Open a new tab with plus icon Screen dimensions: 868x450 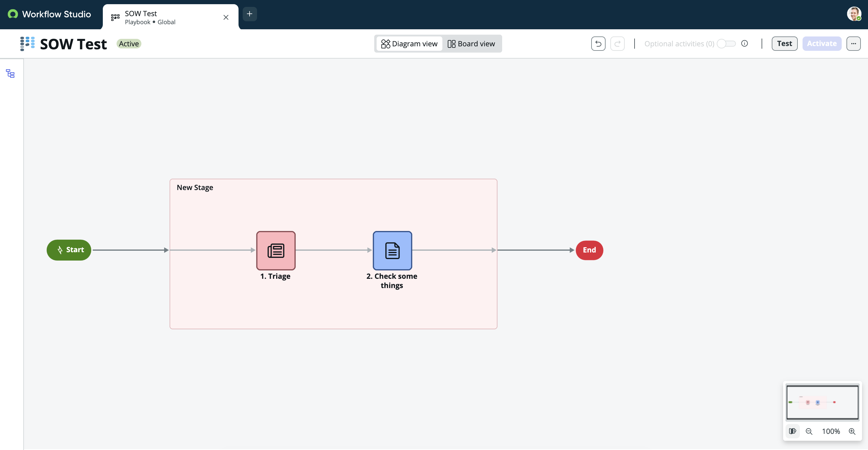(249, 14)
